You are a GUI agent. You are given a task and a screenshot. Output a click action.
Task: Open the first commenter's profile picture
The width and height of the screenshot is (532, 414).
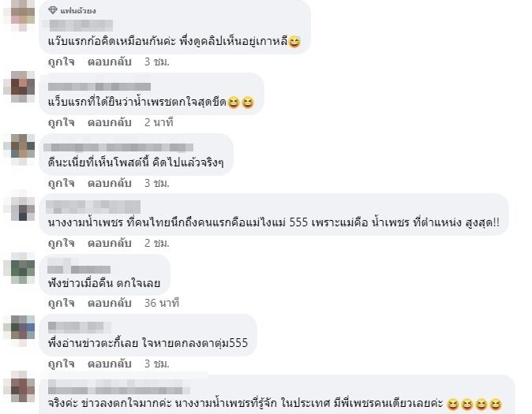[x=20, y=16]
